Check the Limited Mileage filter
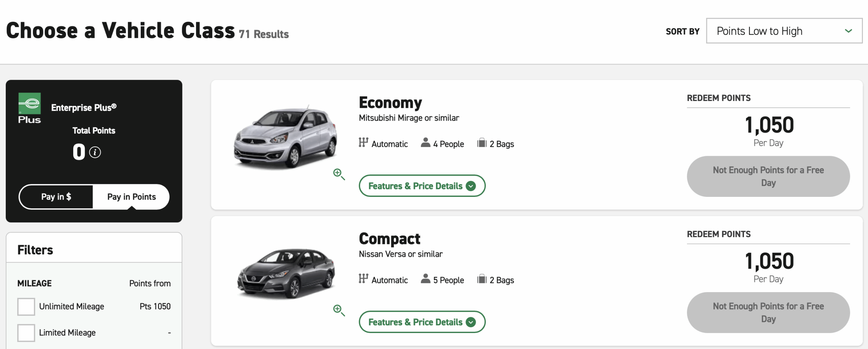 pos(26,333)
